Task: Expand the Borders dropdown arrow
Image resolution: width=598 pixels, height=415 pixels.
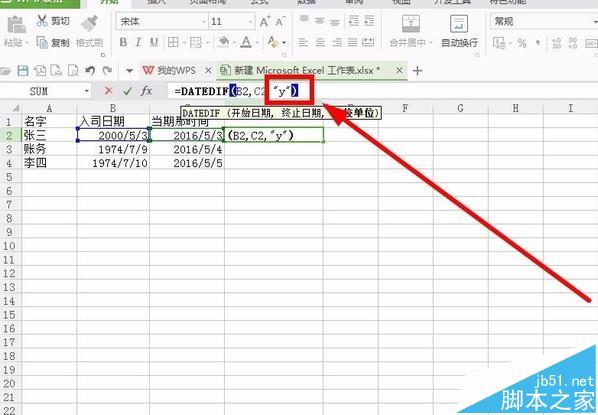Action: (184, 42)
